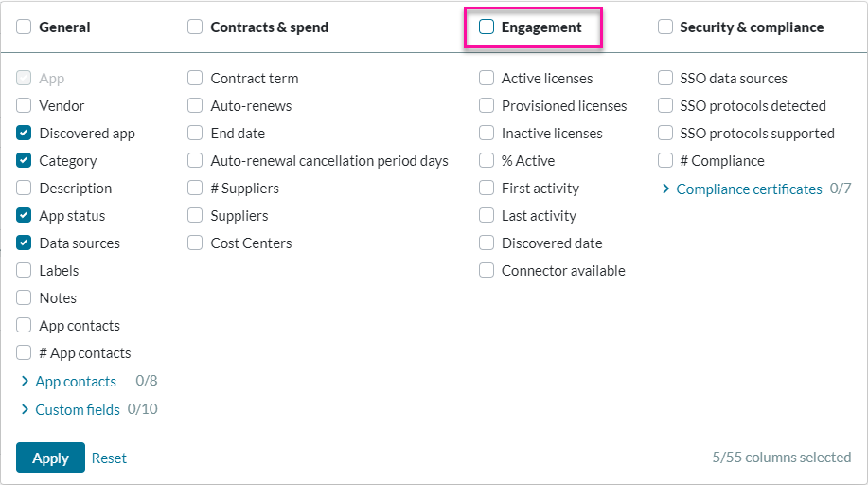Viewport: 868px width, 485px height.
Task: Tick the Contracts & spend header checkbox
Action: click(x=195, y=27)
